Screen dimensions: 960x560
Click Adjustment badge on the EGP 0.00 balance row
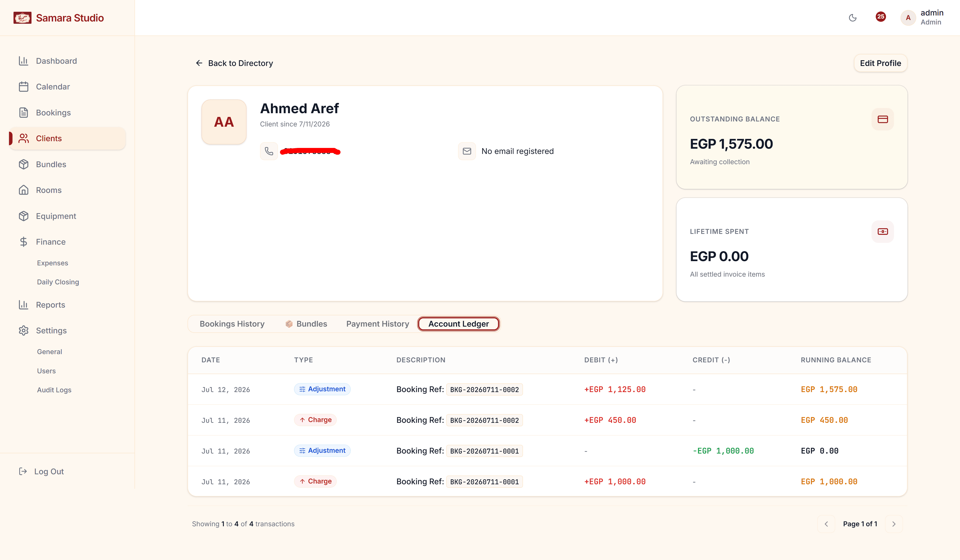(x=322, y=451)
